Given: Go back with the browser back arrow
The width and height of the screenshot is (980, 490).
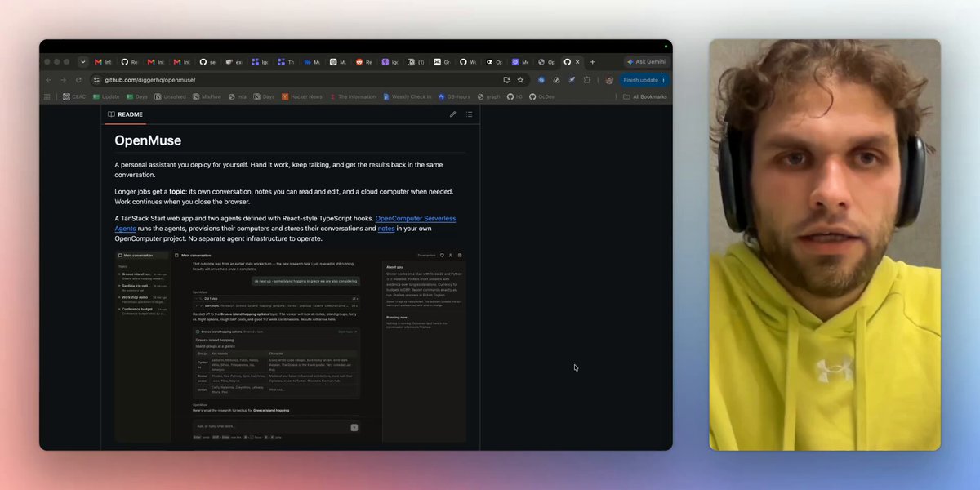Looking at the screenshot, I should [48, 80].
